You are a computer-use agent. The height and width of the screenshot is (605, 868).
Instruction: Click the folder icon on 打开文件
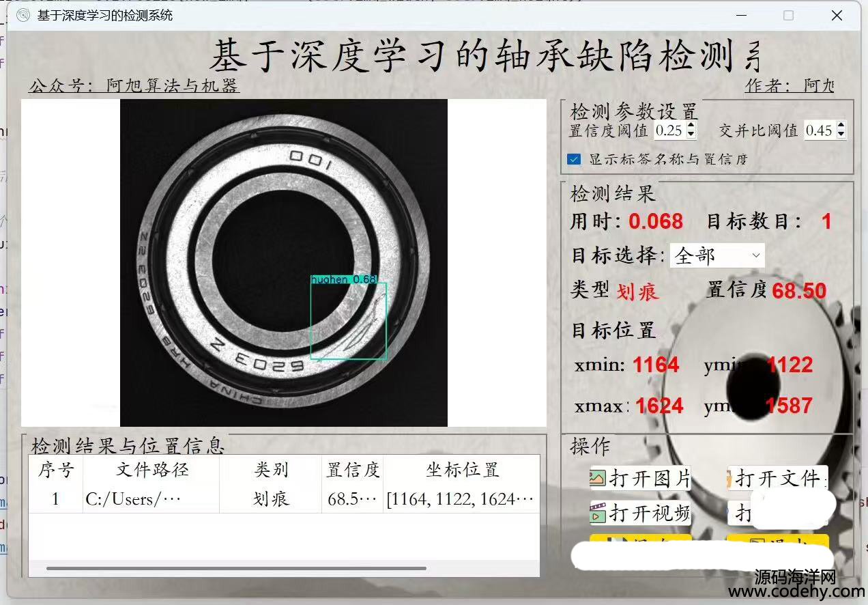coord(732,479)
